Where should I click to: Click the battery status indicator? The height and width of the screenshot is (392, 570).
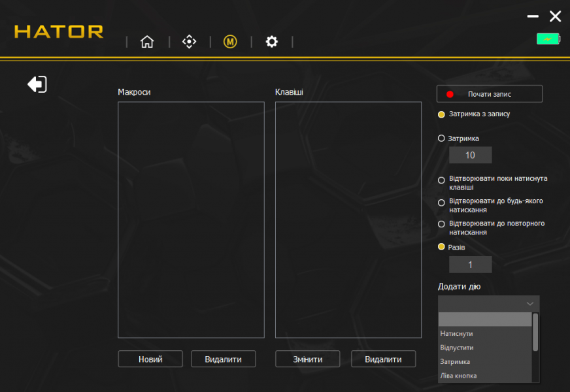pyautogui.click(x=548, y=39)
